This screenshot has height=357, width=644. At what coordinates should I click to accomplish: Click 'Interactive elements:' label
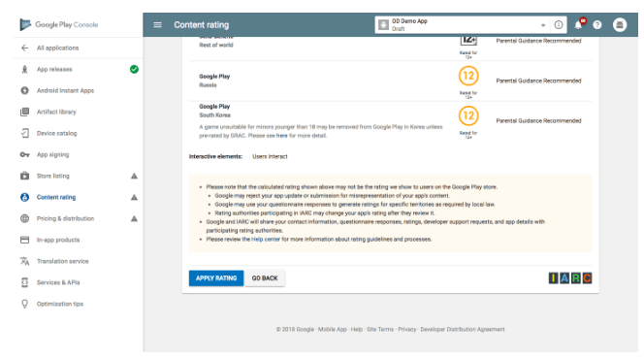215,157
